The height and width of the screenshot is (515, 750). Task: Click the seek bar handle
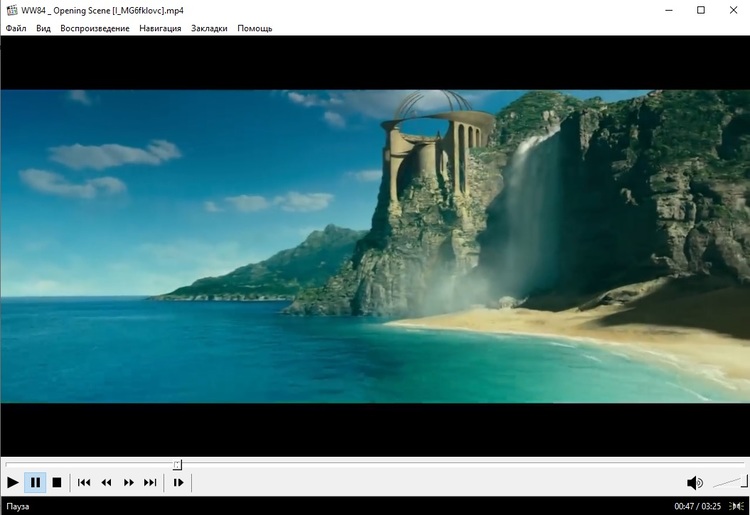click(177, 464)
